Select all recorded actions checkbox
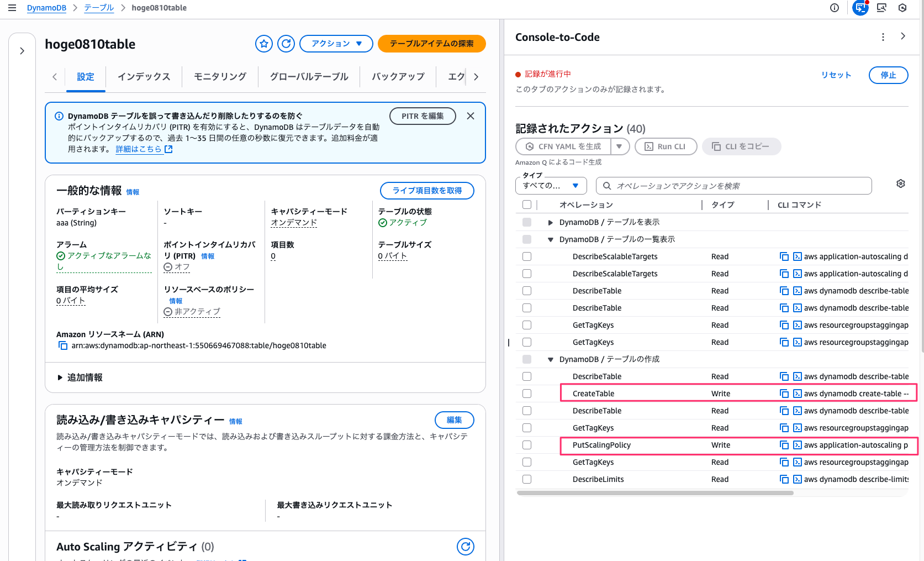 point(527,205)
